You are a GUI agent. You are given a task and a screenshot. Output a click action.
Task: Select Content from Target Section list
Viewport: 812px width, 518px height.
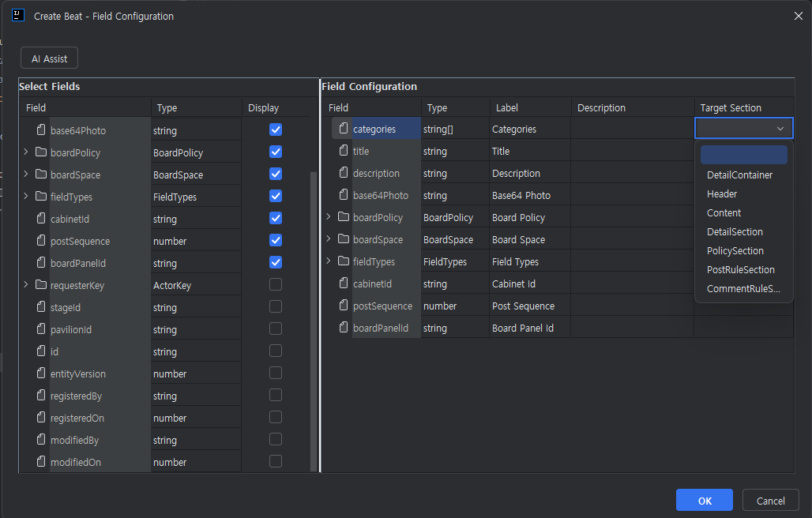click(x=743, y=212)
